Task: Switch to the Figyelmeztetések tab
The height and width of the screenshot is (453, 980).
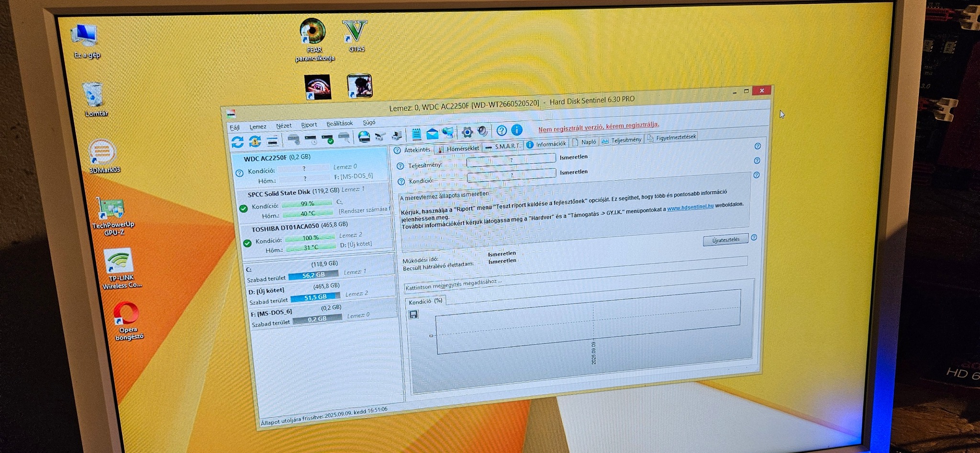Action: click(671, 138)
